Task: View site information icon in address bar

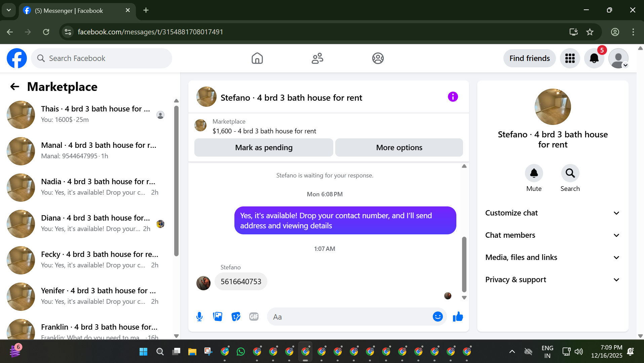Action: (68, 32)
